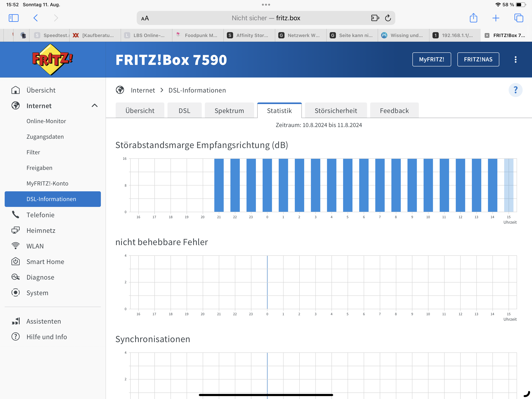532x399 pixels.
Task: Expand the Heimnetz sidebar section
Action: coord(41,230)
